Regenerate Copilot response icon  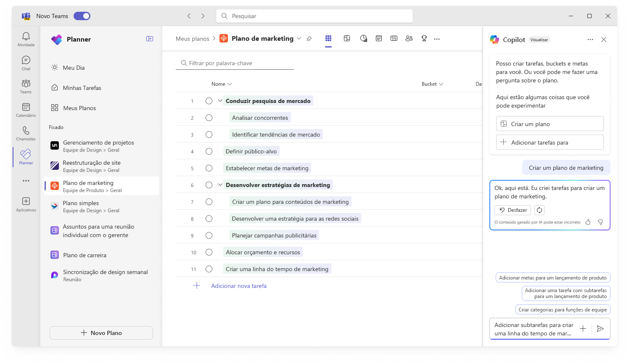pyautogui.click(x=539, y=210)
